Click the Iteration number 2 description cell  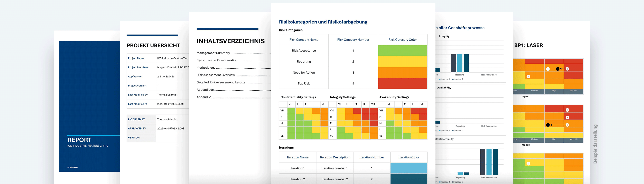coord(335,179)
